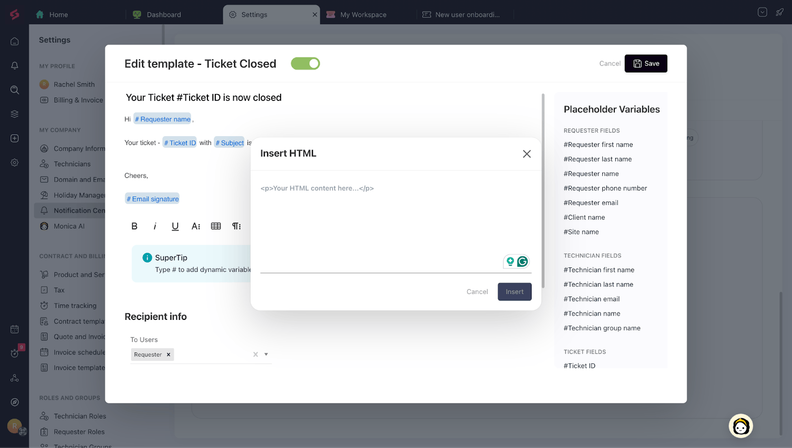The width and height of the screenshot is (792, 448).
Task: Insert #Technician group name placeholder
Action: point(602,328)
